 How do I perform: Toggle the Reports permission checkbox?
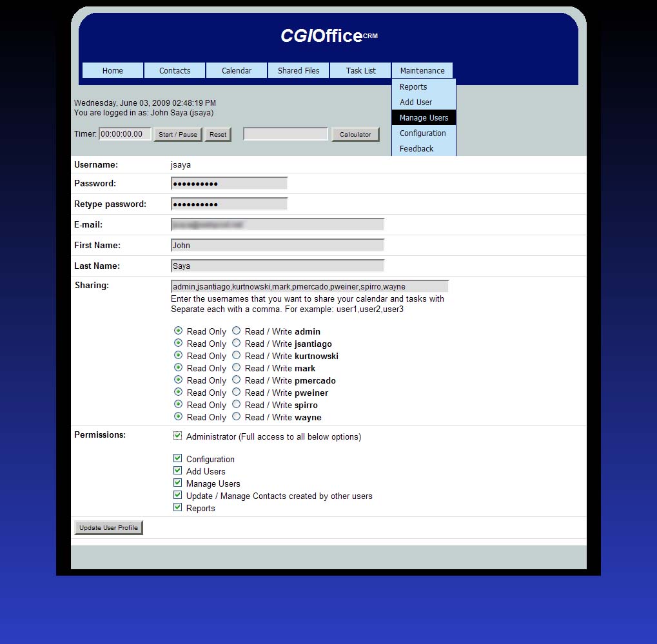point(178,507)
